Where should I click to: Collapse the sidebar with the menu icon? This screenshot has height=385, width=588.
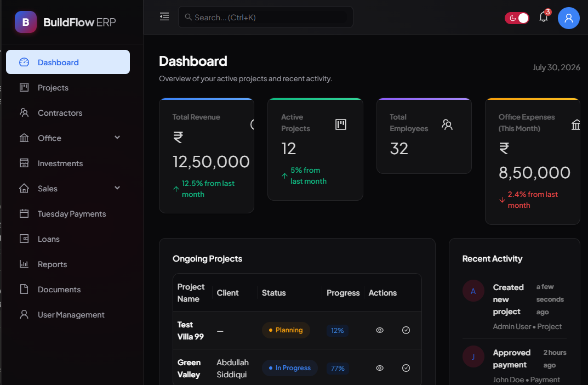[x=164, y=17]
